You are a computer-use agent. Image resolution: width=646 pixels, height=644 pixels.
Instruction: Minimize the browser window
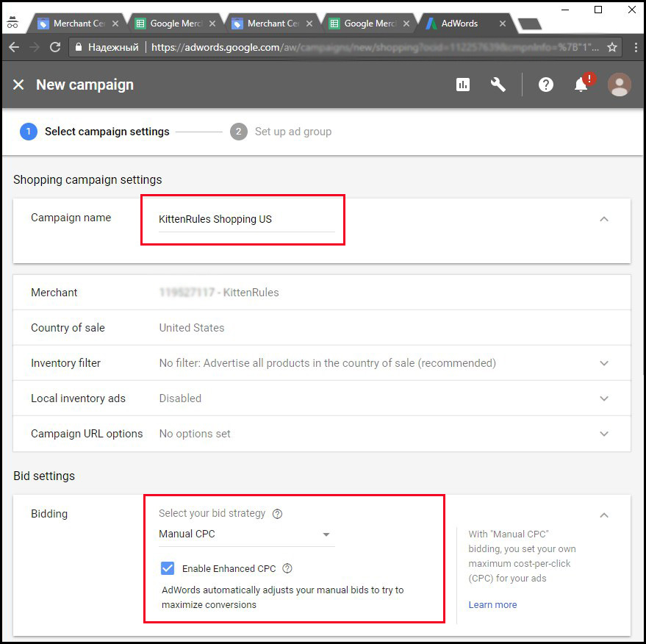pyautogui.click(x=565, y=10)
